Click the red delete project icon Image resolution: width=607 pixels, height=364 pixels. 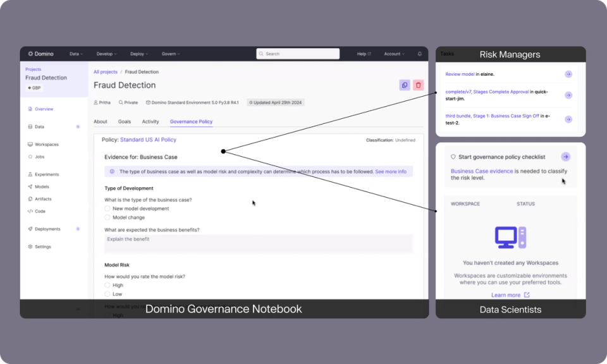pyautogui.click(x=418, y=85)
